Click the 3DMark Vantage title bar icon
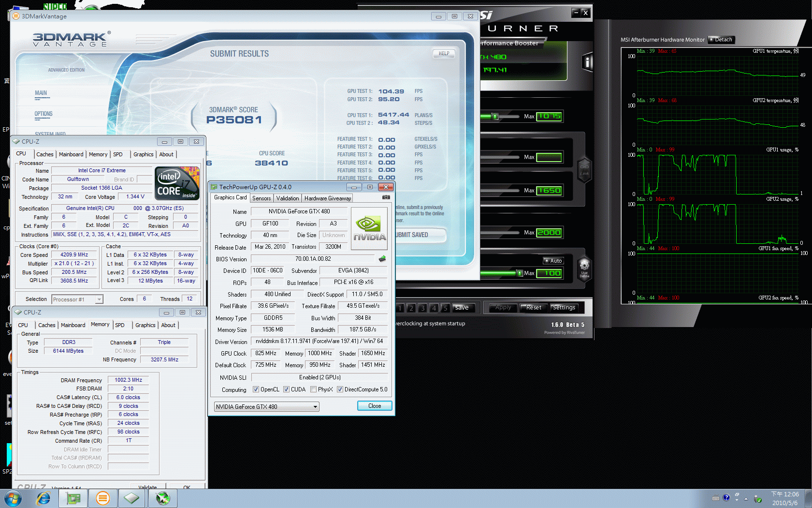The image size is (812, 508). coord(16,16)
